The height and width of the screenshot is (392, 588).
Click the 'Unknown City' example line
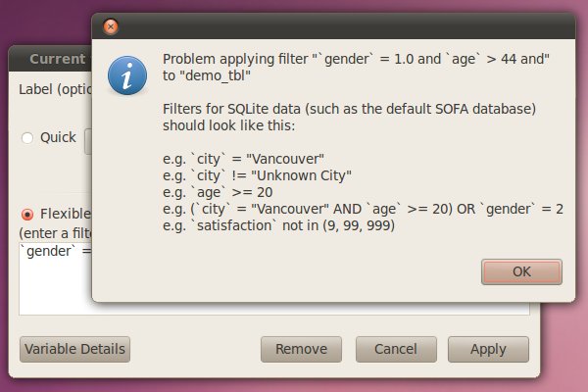257,175
